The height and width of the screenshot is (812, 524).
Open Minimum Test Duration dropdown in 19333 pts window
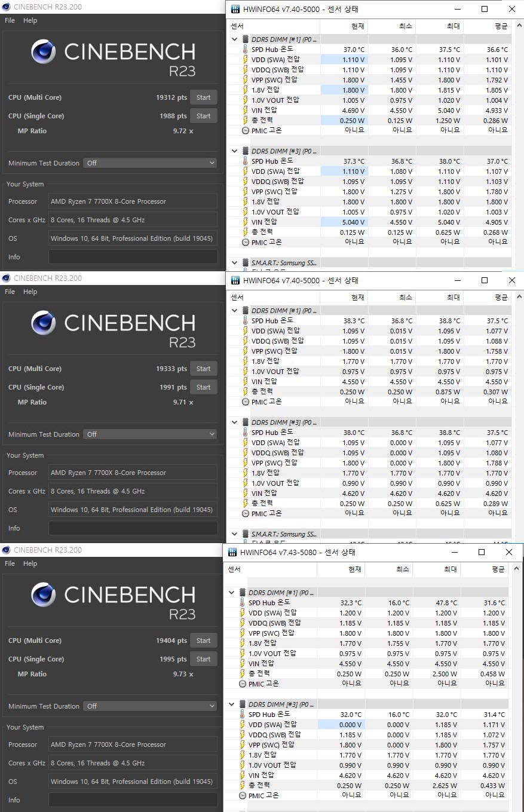coord(150,434)
